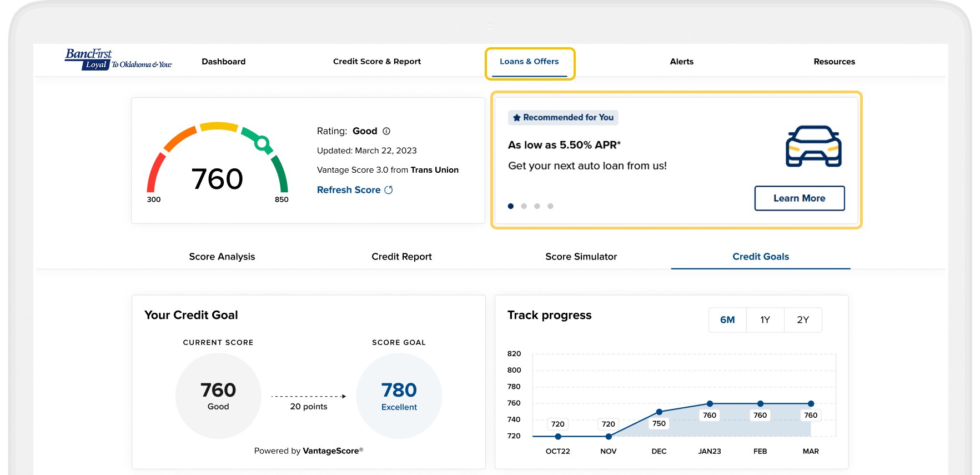This screenshot has width=980, height=475.
Task: Open the Alerts section
Action: pos(681,62)
